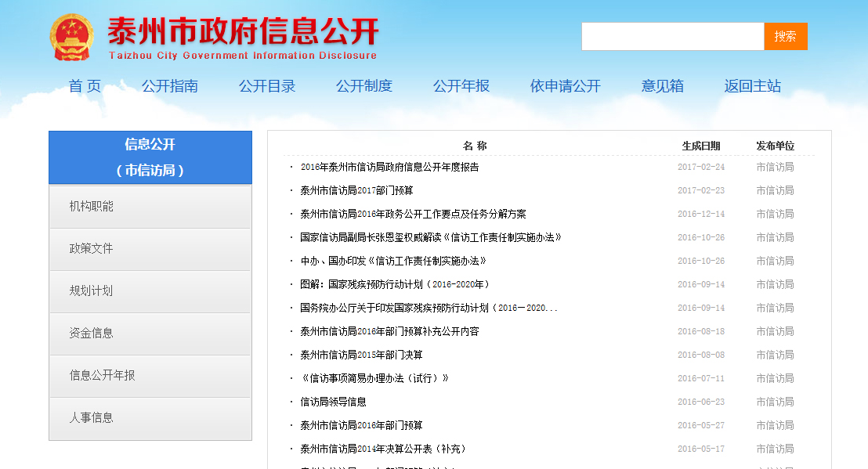
Task: Click date 2016-07-11 in the list
Action: point(701,378)
